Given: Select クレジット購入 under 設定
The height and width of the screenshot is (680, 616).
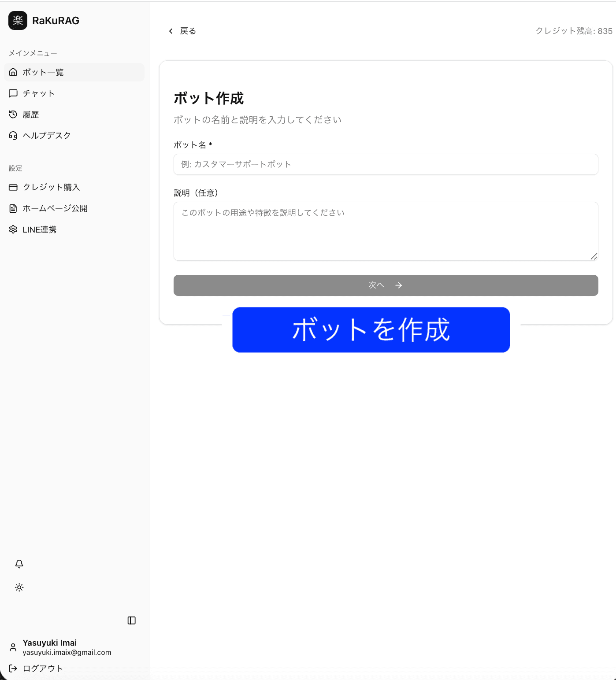Looking at the screenshot, I should click(52, 187).
